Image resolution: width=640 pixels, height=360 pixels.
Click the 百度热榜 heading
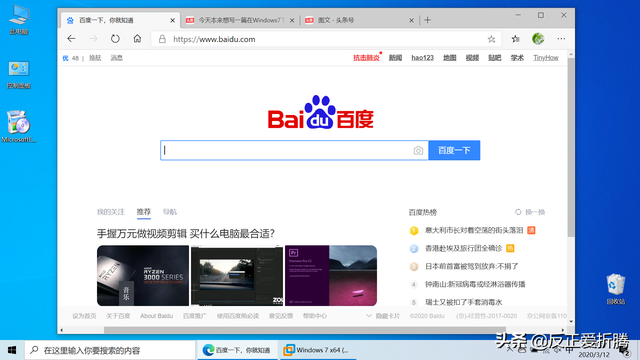[422, 212]
